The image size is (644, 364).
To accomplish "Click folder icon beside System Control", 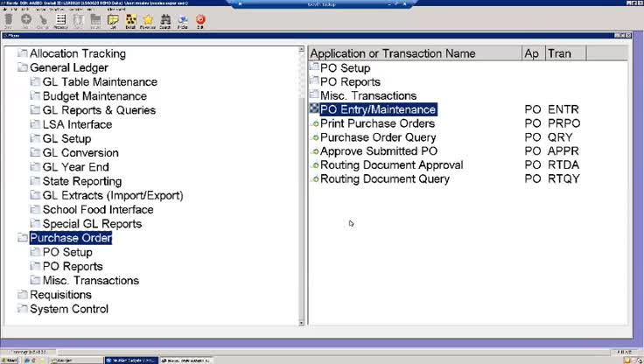I will tap(23, 308).
